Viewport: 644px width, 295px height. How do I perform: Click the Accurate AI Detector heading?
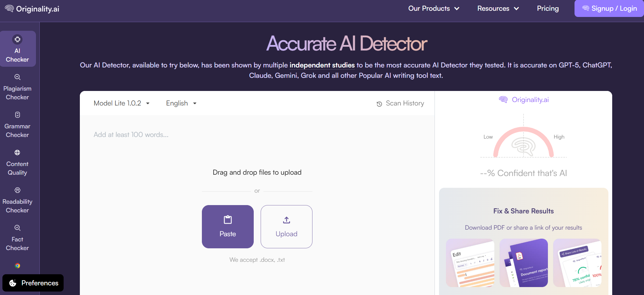coord(346,44)
